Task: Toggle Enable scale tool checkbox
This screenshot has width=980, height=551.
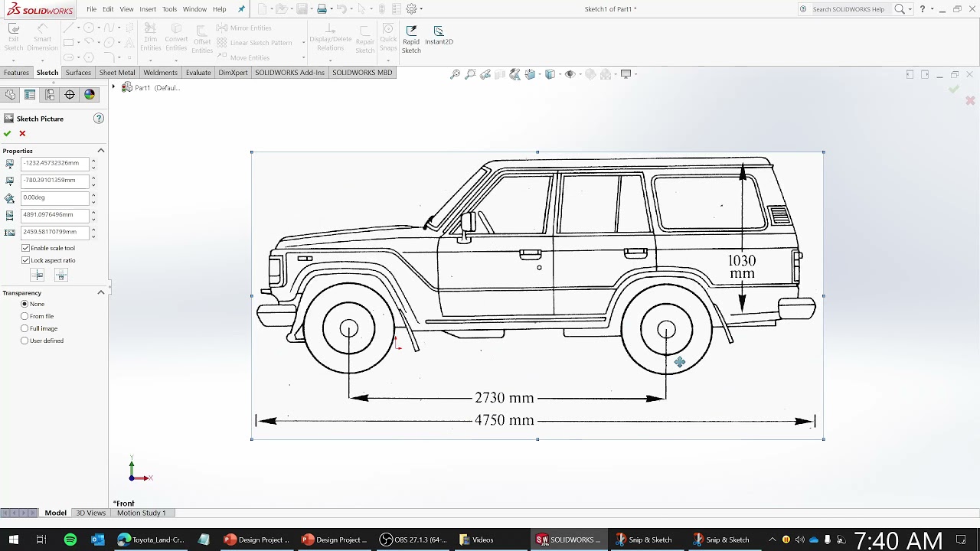Action: click(x=25, y=248)
